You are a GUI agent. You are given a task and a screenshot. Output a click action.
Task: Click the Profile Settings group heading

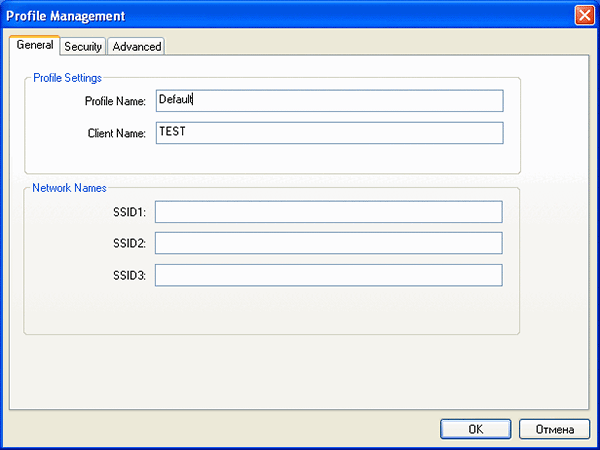click(x=68, y=78)
